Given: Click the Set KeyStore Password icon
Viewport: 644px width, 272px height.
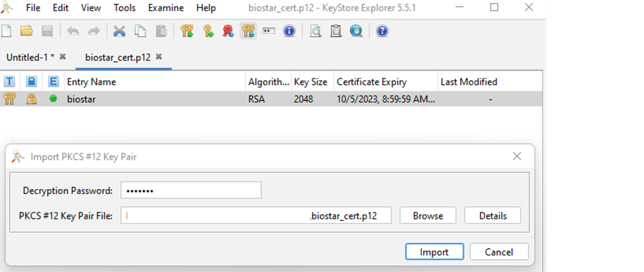Looking at the screenshot, I should pos(269,31).
